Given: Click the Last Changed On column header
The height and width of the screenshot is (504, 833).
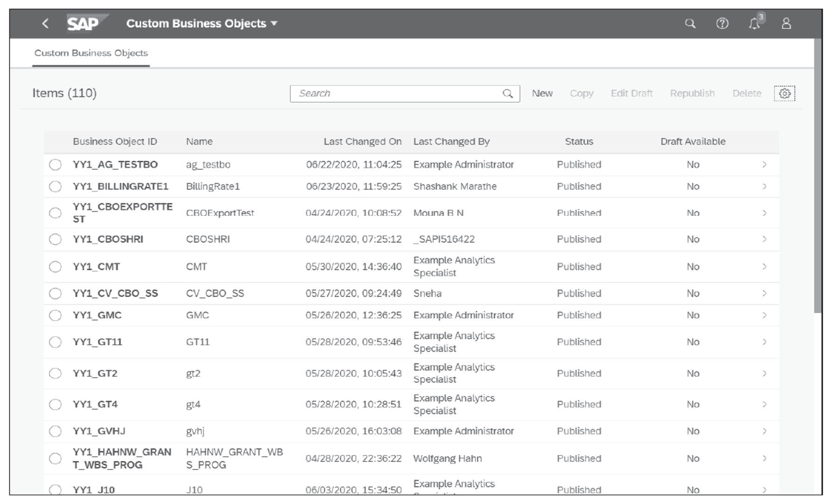Looking at the screenshot, I should click(363, 142).
